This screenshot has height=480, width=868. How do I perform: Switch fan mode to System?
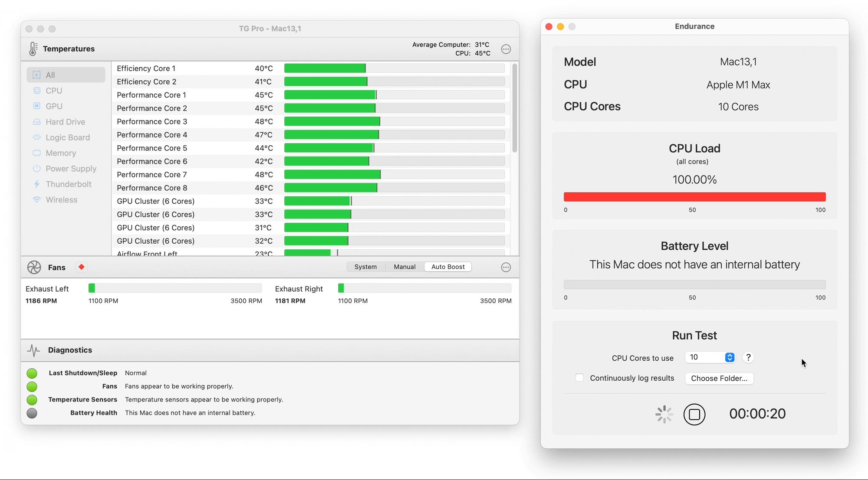click(365, 267)
